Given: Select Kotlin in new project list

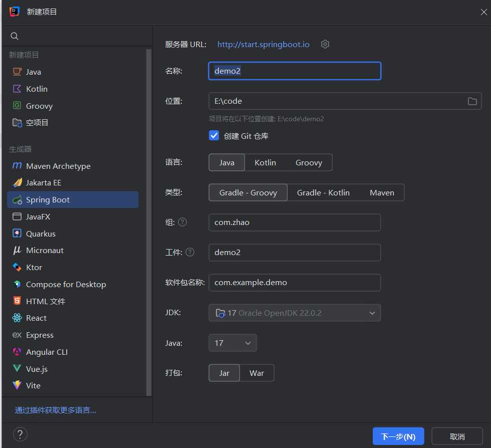Looking at the screenshot, I should tap(73, 89).
